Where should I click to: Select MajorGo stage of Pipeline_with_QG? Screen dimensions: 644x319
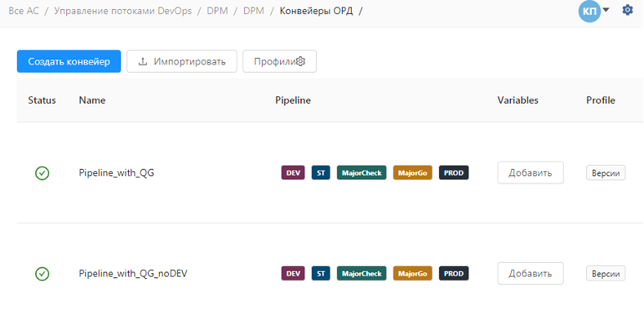(x=412, y=173)
